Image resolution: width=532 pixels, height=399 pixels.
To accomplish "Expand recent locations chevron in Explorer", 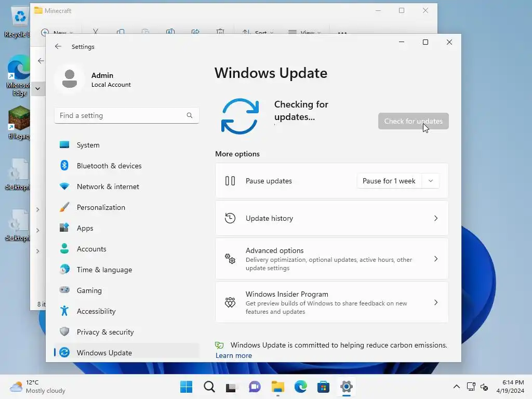I will click(38, 89).
